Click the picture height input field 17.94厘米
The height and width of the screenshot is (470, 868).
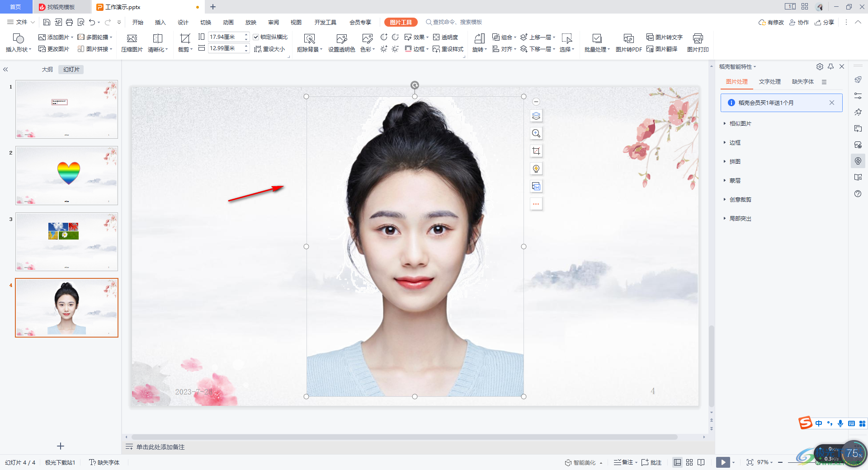[x=225, y=37]
